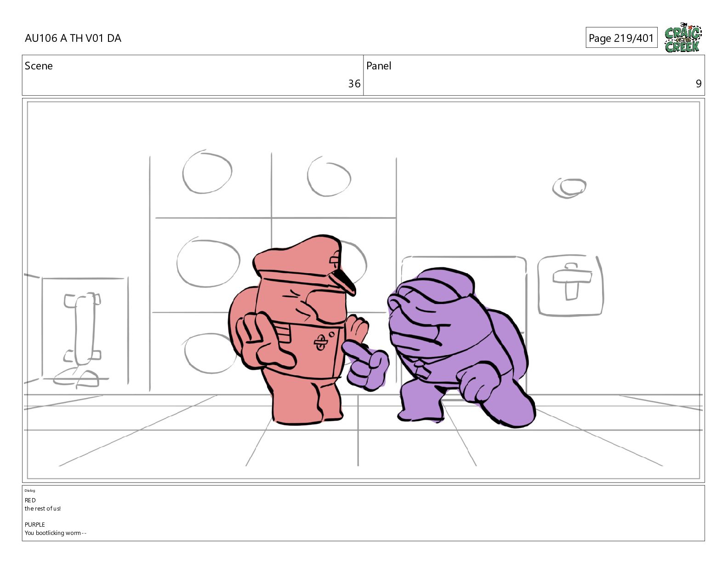Click the 'Panel' label
Image resolution: width=728 pixels, height=563 pixels.
379,66
